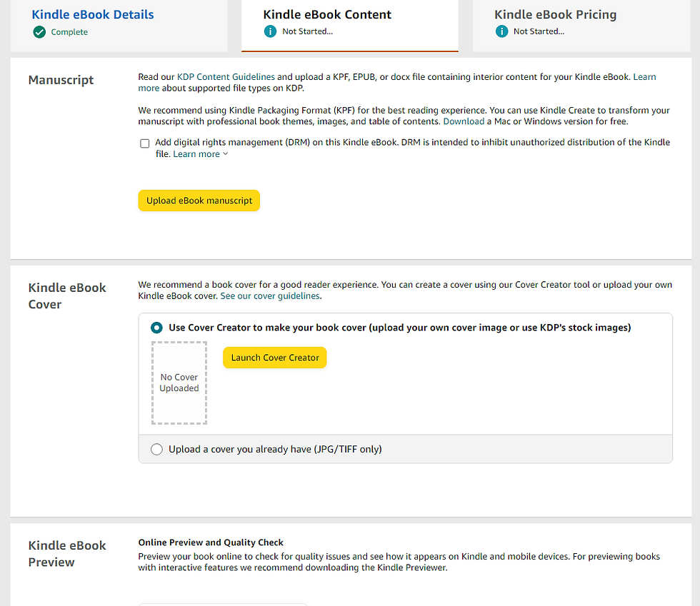Click the Upload eBook manuscript button
Viewport: 700px width, 606px height.
199,201
